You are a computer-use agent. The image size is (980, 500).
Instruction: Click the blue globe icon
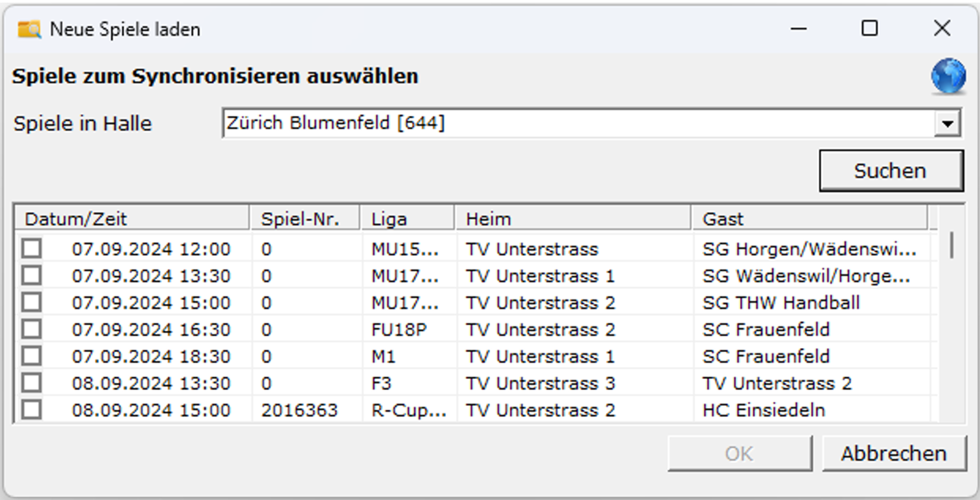click(x=948, y=76)
